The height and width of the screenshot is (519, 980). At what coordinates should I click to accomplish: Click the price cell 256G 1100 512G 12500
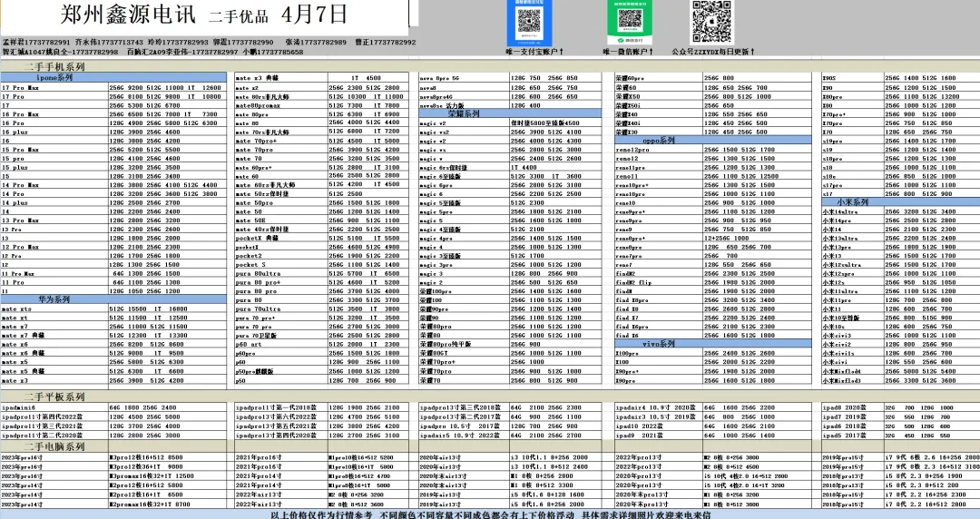point(758,176)
